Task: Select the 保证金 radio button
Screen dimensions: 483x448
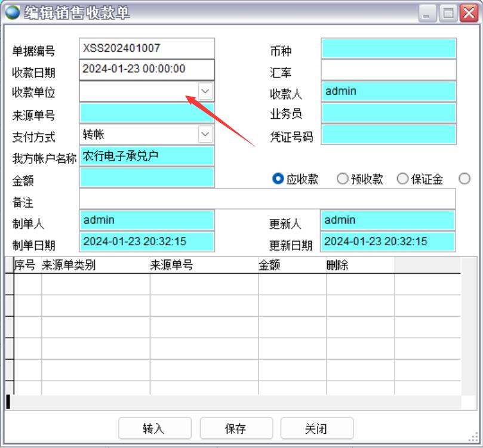Action: [x=402, y=178]
